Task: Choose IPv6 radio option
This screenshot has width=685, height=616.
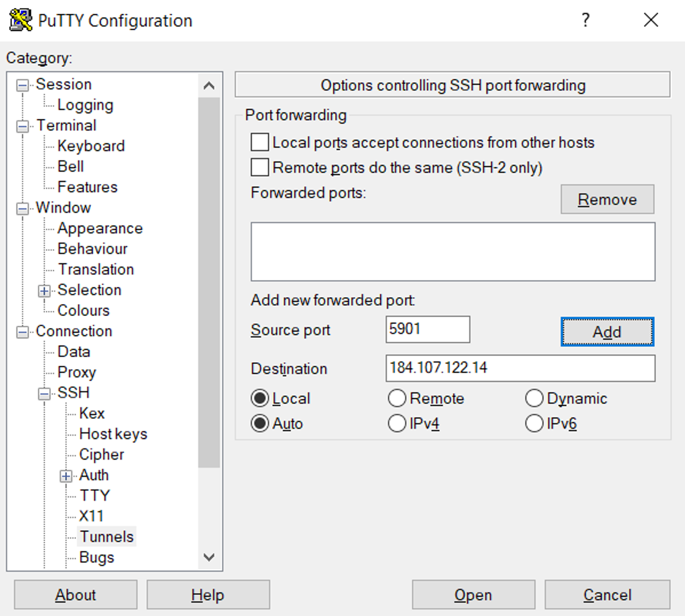Action: pos(534,423)
